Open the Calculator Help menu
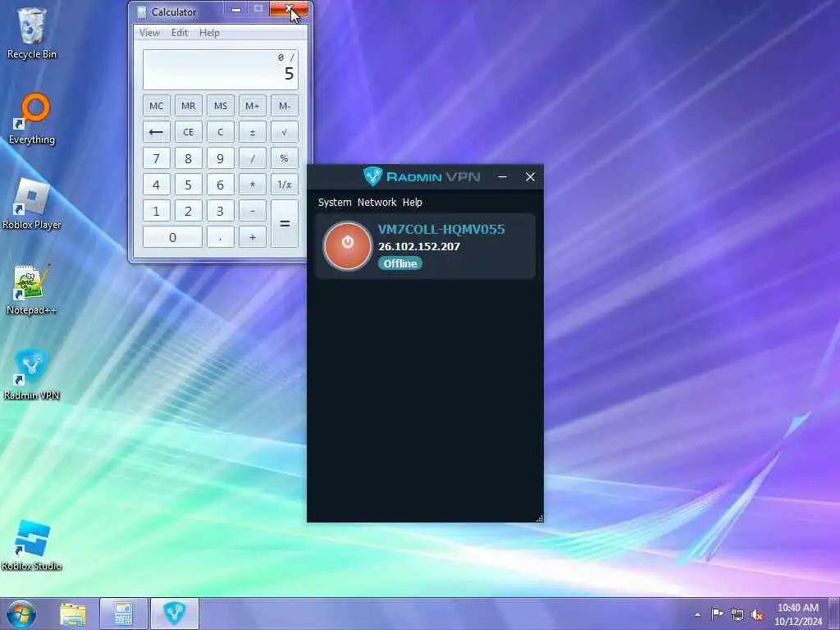Viewport: 840px width, 630px height. tap(209, 33)
